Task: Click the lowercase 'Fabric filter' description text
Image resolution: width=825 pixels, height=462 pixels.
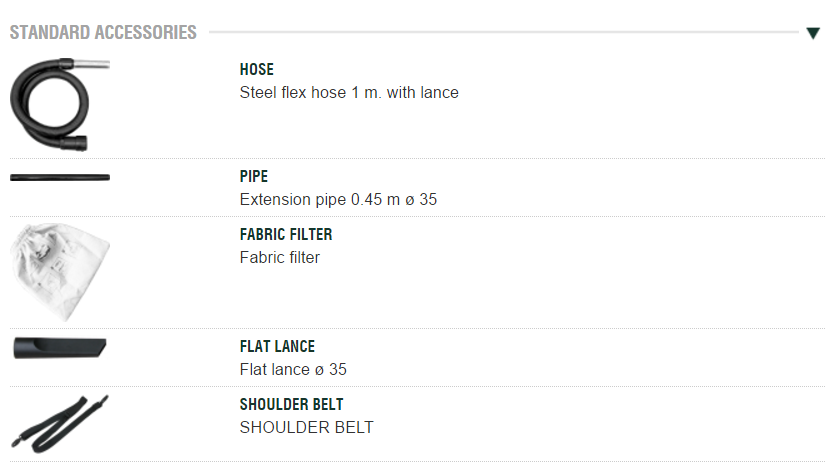Action: (280, 258)
